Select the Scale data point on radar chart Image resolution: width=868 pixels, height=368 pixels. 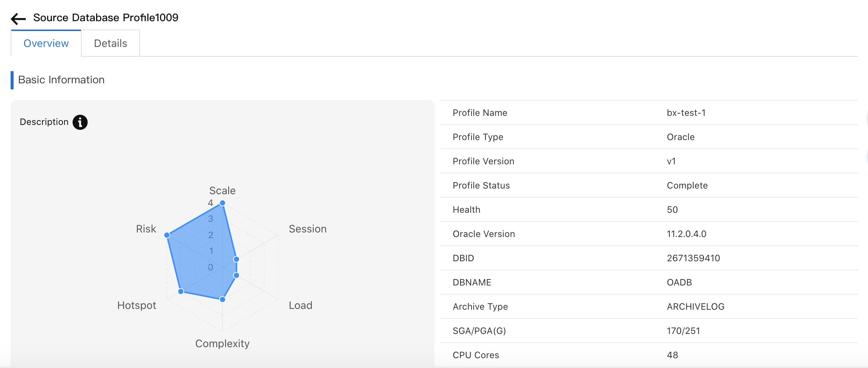click(x=222, y=203)
